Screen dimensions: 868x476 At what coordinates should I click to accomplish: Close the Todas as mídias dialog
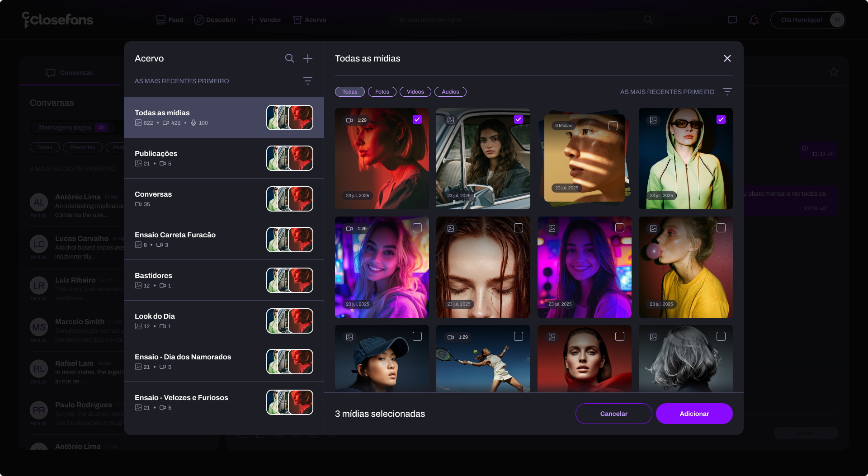(x=727, y=58)
